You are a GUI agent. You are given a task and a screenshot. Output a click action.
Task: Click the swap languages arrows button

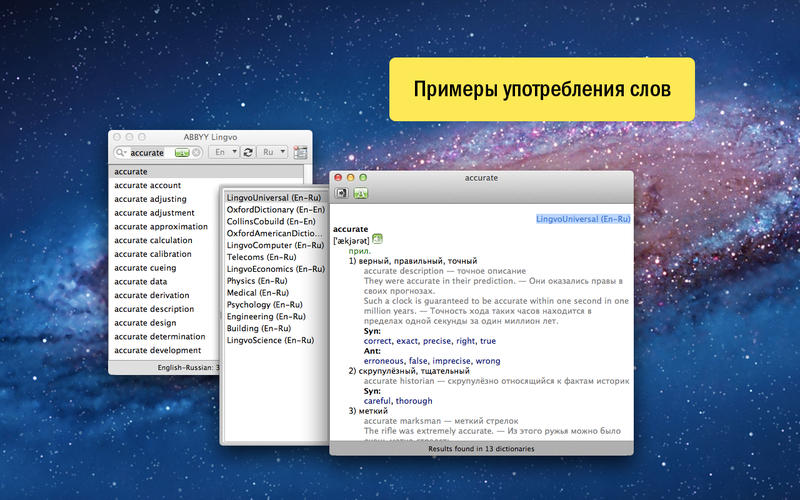[247, 152]
